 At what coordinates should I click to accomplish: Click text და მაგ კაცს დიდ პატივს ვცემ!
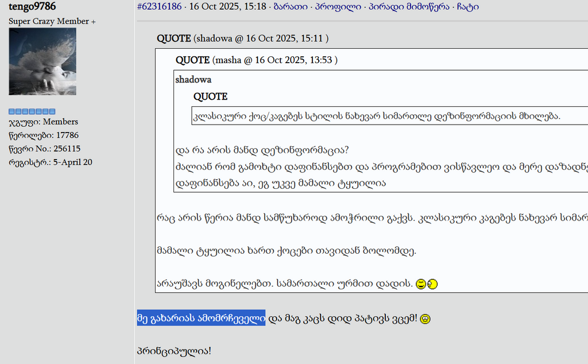coord(343,318)
